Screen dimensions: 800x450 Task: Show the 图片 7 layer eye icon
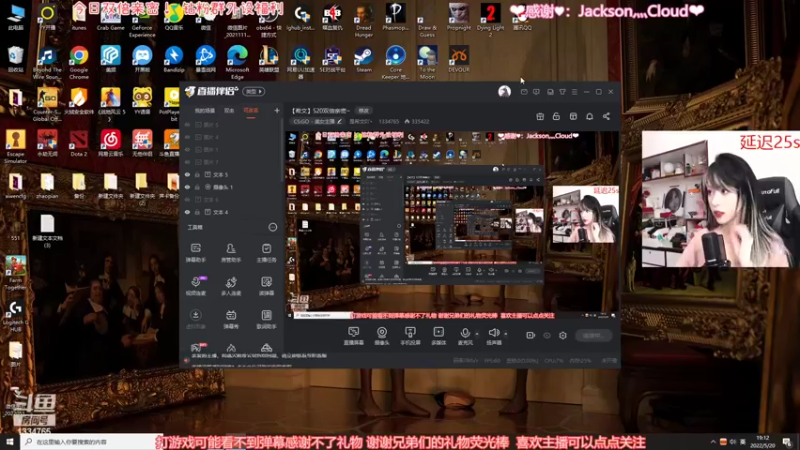(187, 162)
